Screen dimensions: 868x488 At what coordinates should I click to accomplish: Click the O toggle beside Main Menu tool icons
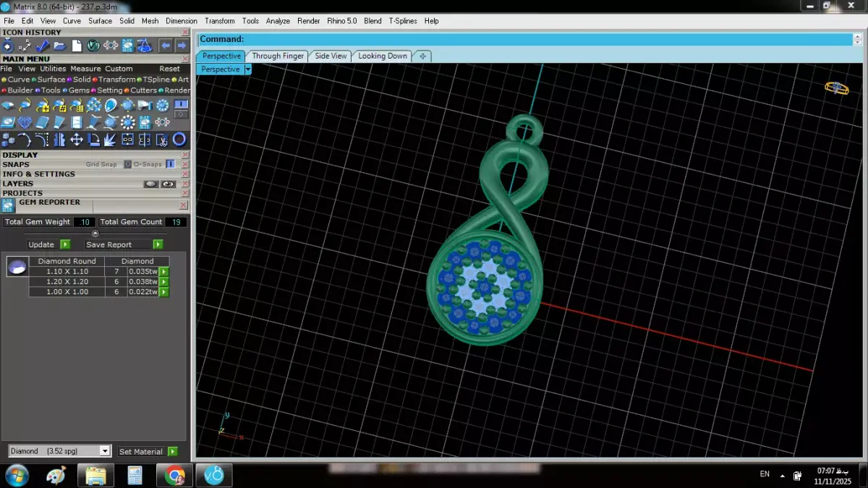click(x=181, y=114)
